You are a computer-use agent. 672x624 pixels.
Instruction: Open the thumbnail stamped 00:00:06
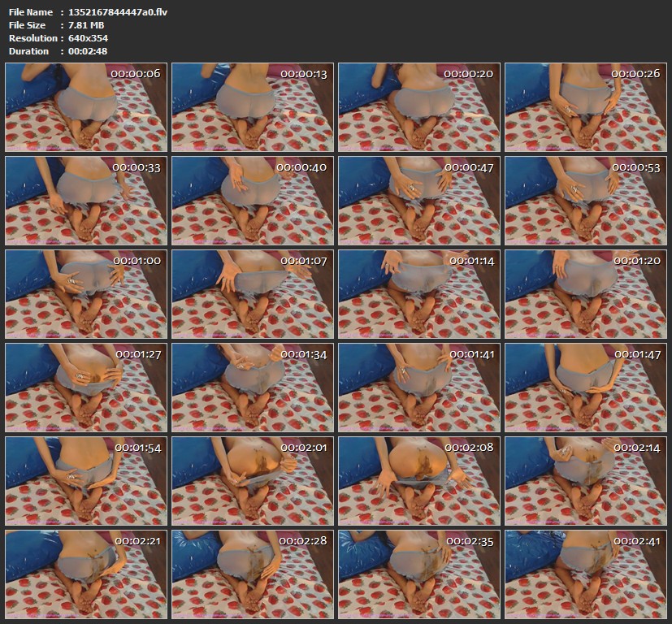coord(85,106)
